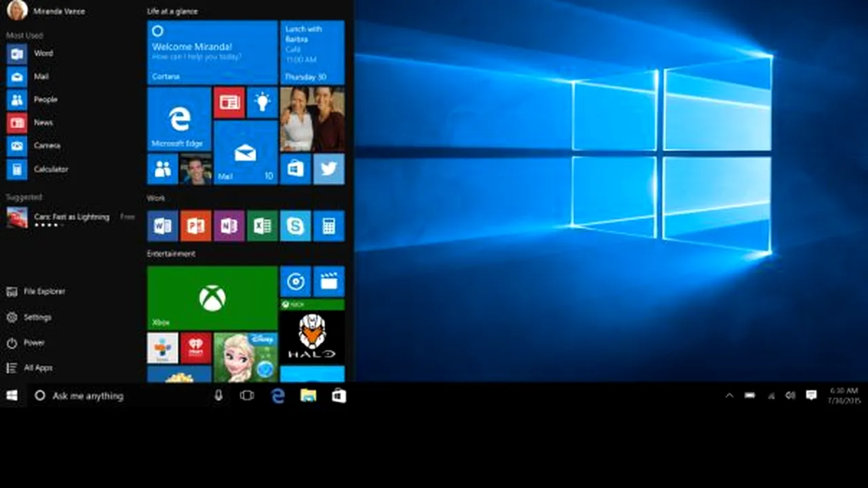Open the Twitter tile
Viewport: 868px width, 488px height.
coord(329,169)
